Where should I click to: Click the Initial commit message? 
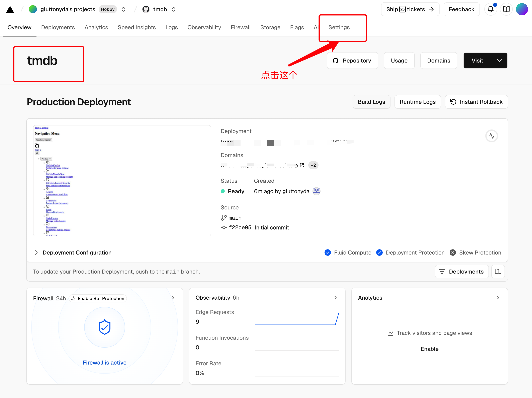tap(272, 227)
